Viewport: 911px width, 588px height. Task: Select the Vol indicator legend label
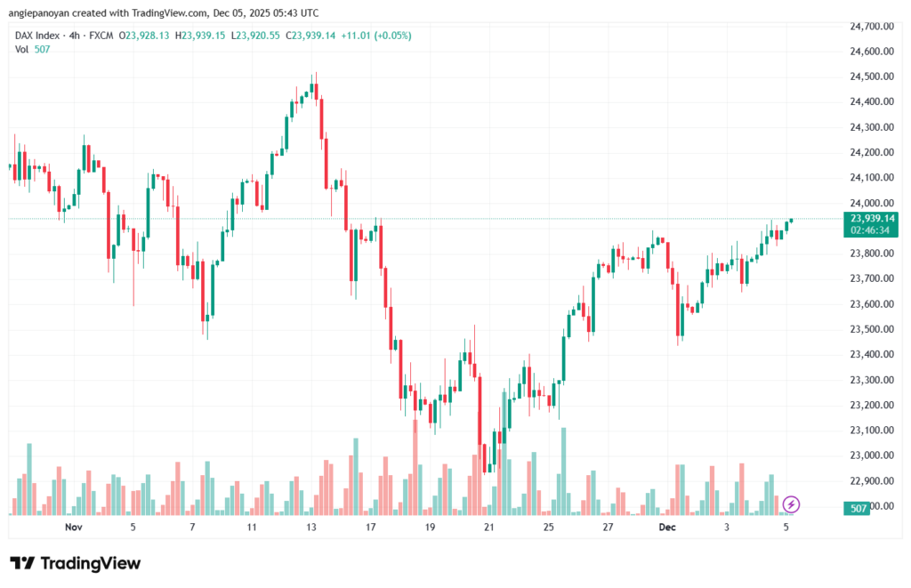[21, 49]
